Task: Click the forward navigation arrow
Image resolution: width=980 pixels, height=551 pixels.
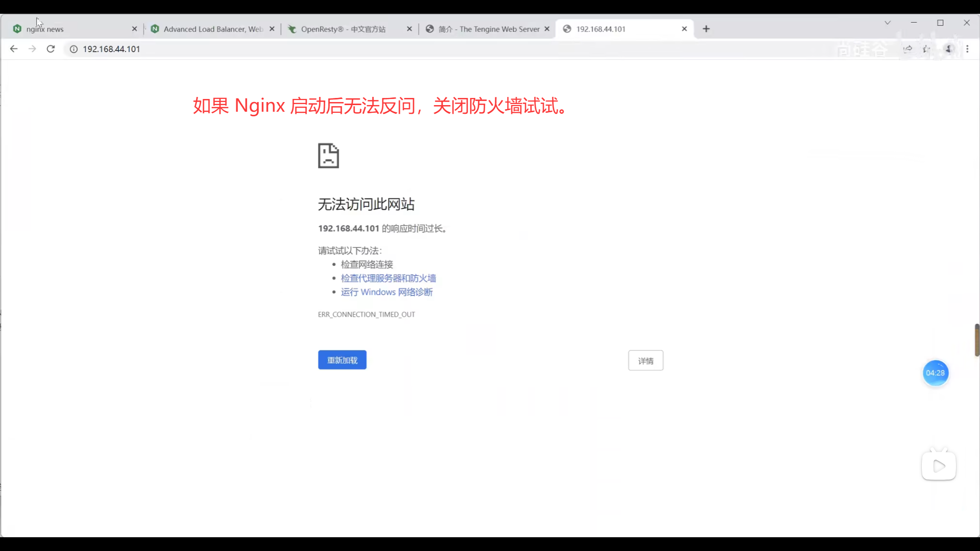Action: pyautogui.click(x=32, y=49)
